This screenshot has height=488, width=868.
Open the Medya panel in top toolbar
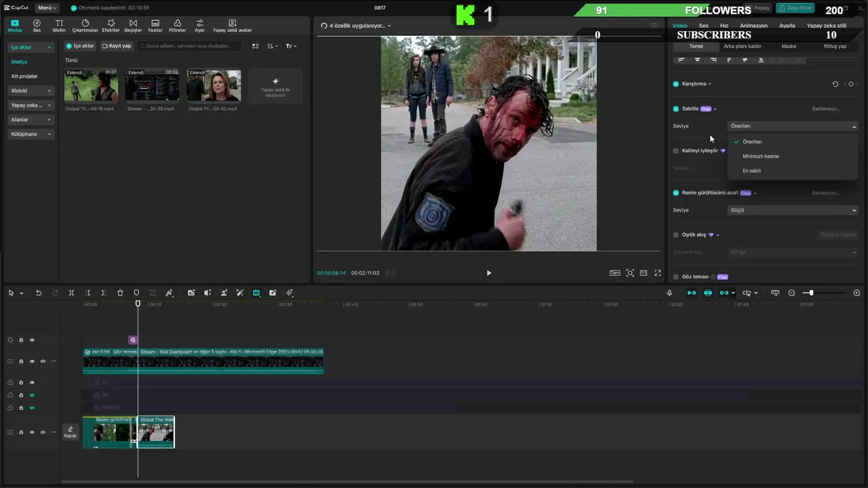[x=14, y=26]
